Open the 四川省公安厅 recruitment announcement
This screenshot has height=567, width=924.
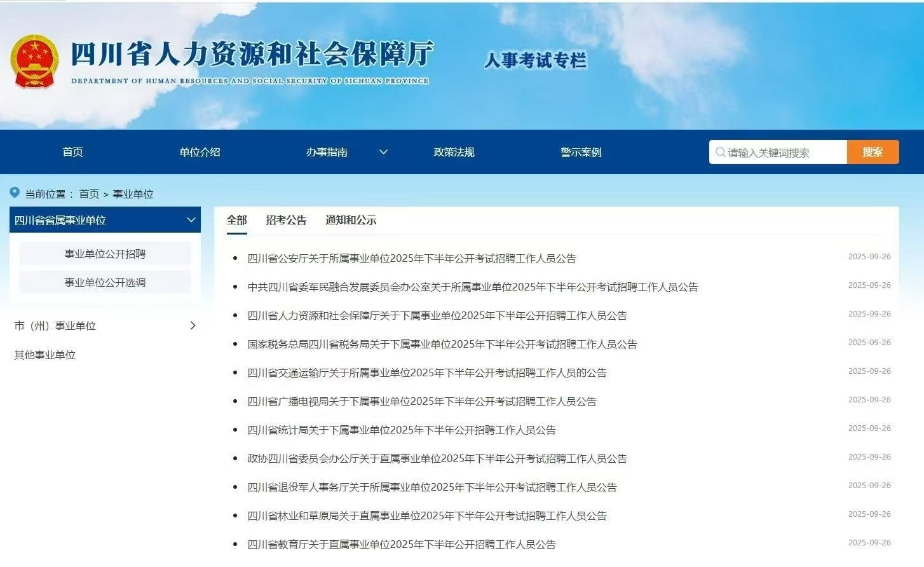tap(412, 258)
